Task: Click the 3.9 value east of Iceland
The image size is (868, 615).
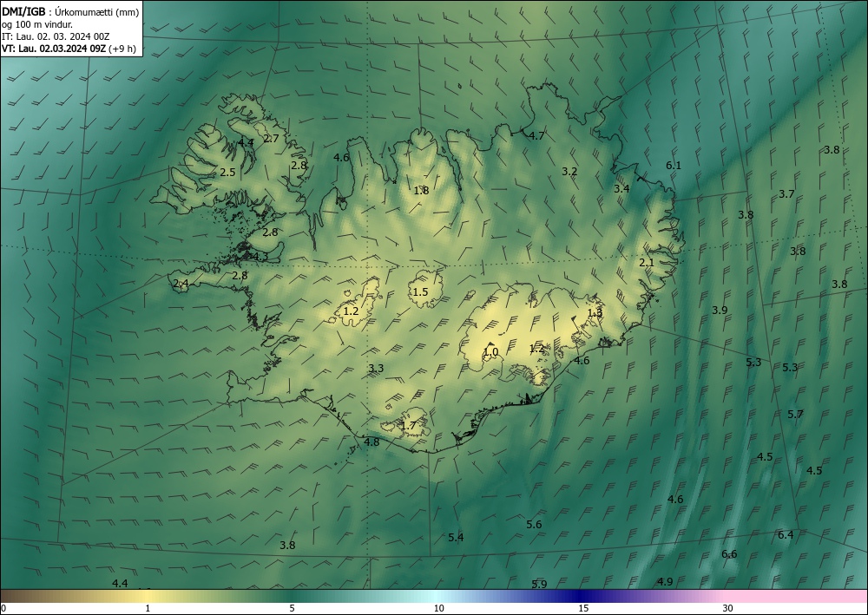Action: pyautogui.click(x=720, y=311)
